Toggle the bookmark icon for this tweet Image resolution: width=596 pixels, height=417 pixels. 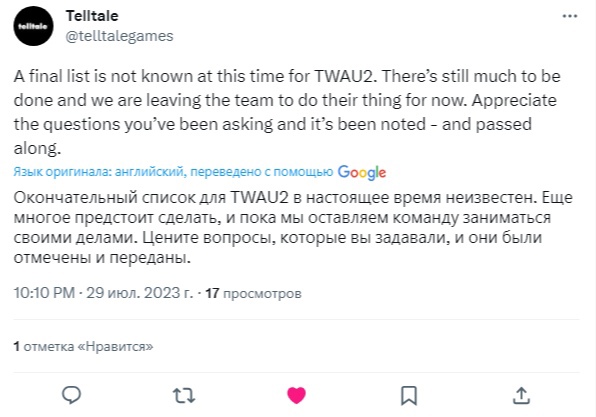point(409,395)
